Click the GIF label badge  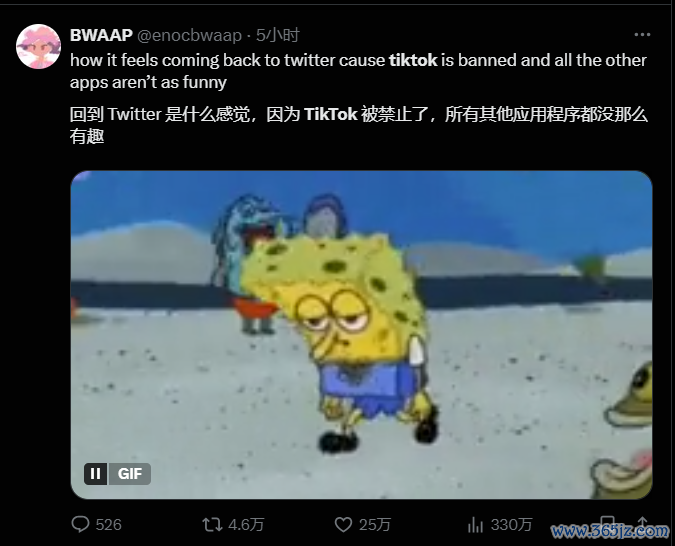(130, 474)
